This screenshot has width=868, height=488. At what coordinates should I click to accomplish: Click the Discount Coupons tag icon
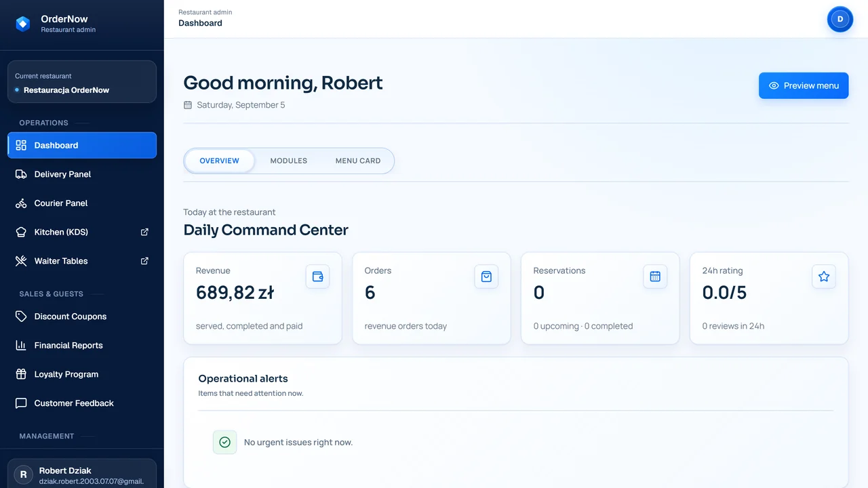click(x=21, y=317)
